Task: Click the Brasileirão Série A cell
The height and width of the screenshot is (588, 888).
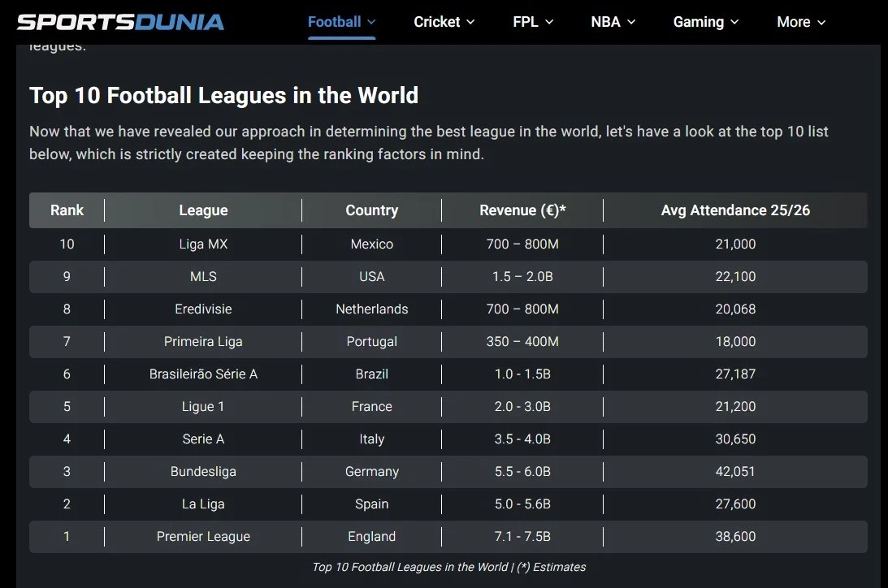Action: point(203,374)
